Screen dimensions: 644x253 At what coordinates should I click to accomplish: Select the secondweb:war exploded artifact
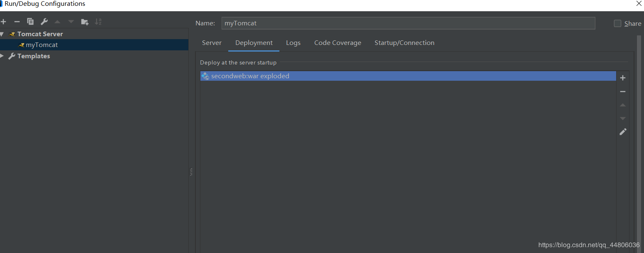click(250, 76)
